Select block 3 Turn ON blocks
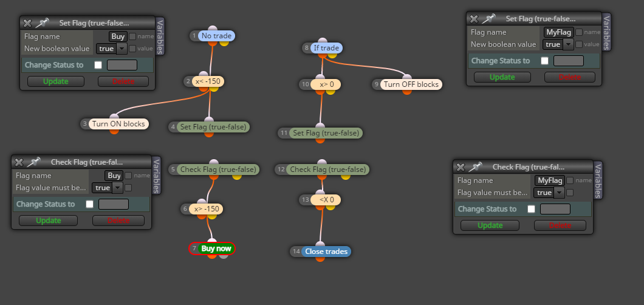Image resolution: width=644 pixels, height=305 pixels. [x=118, y=123]
